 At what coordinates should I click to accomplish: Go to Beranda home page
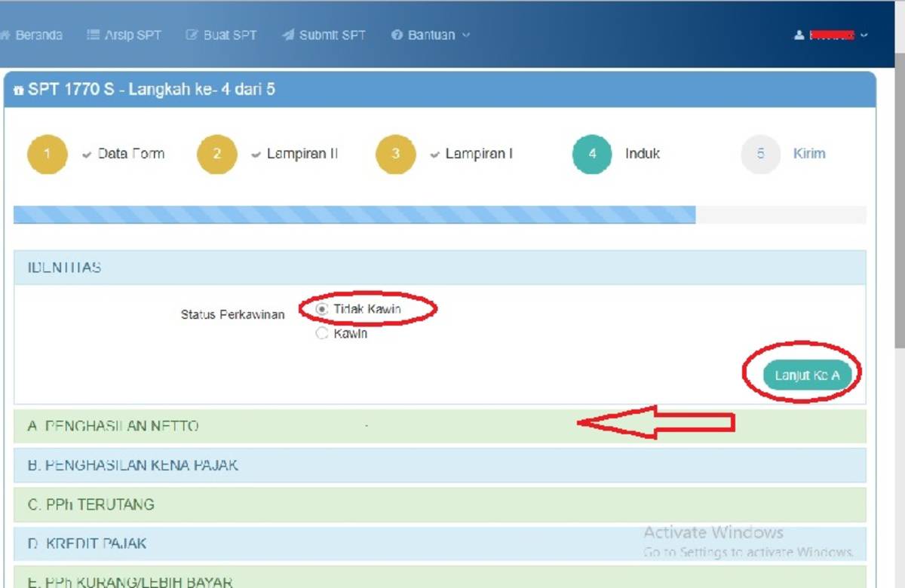click(x=32, y=35)
